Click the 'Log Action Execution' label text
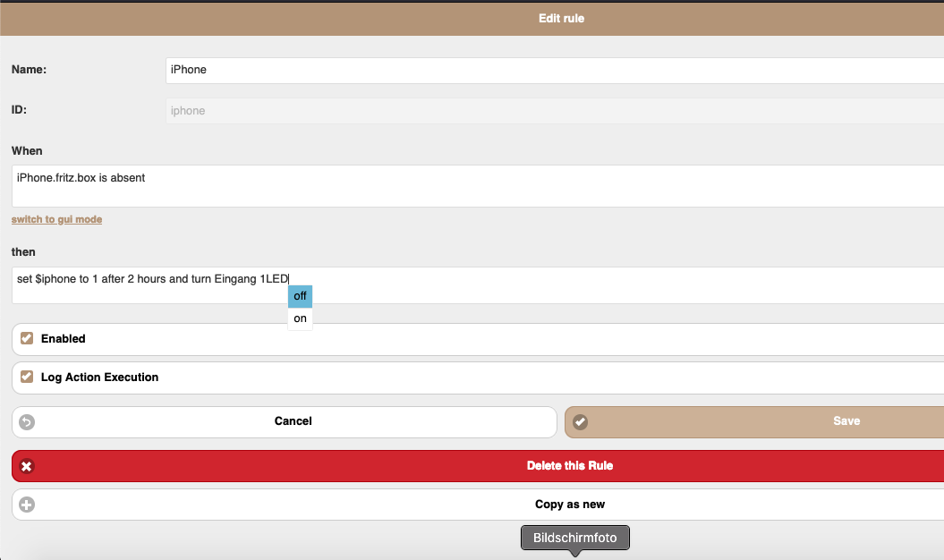This screenshot has height=560, width=944. [100, 377]
